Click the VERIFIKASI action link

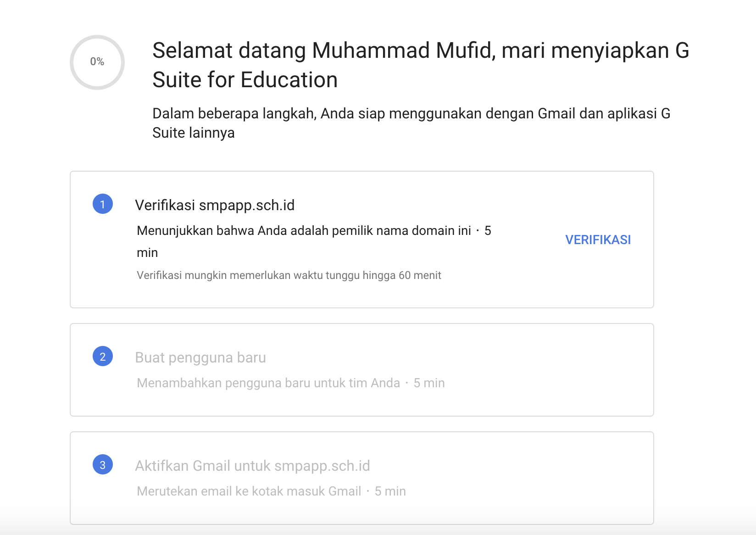click(598, 240)
